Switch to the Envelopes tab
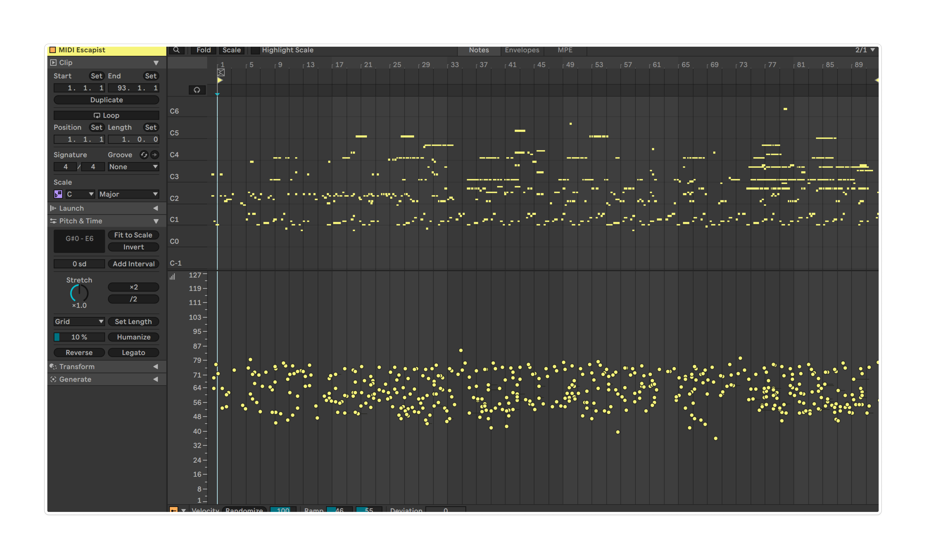Screen dimensions: 926x560 pyautogui.click(x=522, y=50)
